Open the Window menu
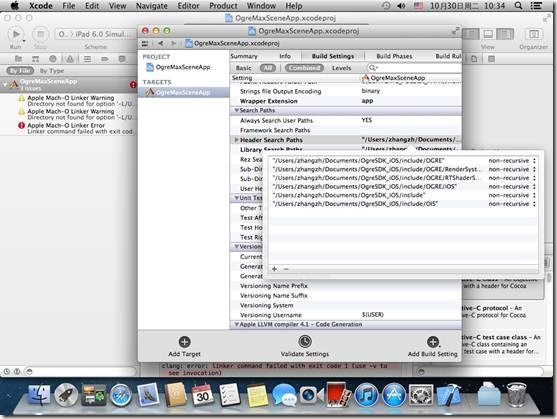The height and width of the screenshot is (419, 557). pyautogui.click(x=261, y=6)
